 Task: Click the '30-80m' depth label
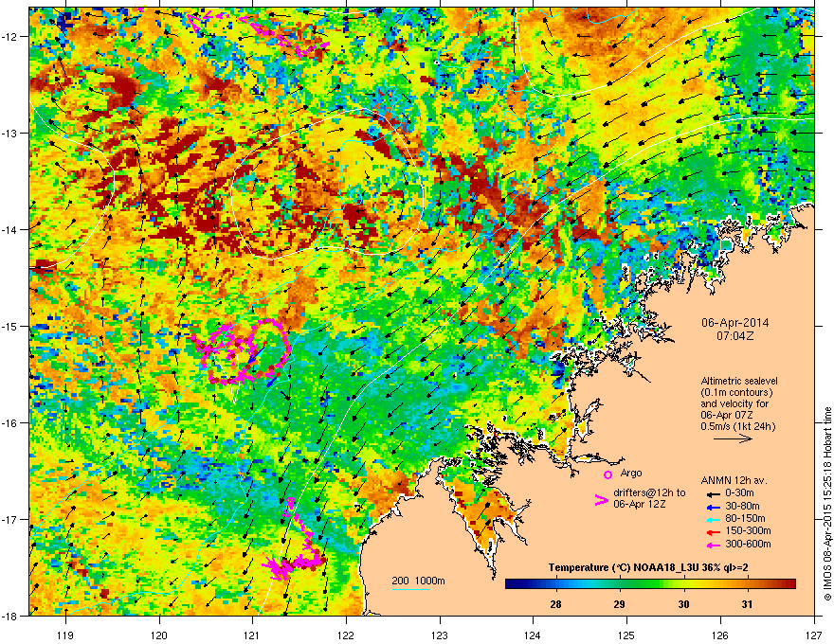[x=742, y=506]
